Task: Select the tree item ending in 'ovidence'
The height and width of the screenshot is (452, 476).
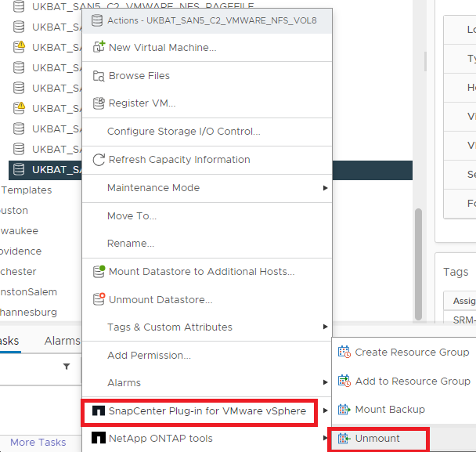Action: (x=20, y=251)
